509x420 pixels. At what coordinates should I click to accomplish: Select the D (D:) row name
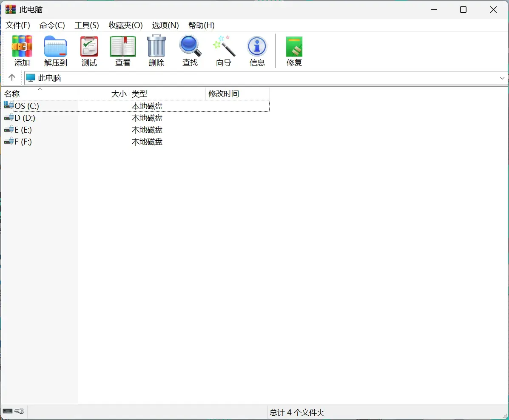coord(25,118)
